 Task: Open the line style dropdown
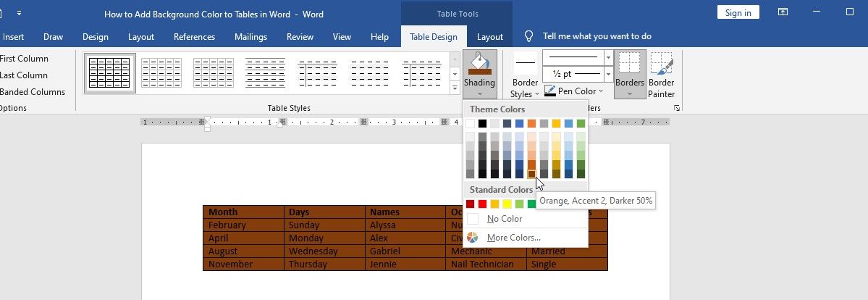tap(608, 57)
